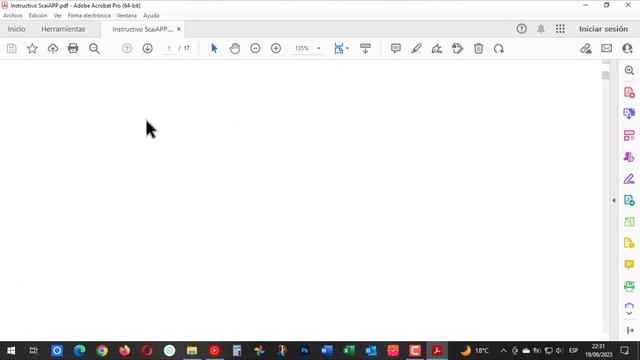Screen dimensions: 640x360
Task: Open the apps grid icon
Action: [x=560, y=29]
